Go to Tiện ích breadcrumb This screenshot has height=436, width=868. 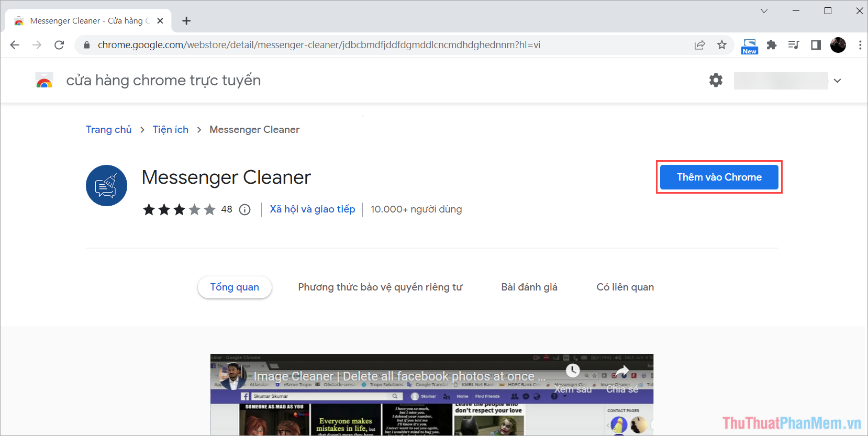coord(171,129)
